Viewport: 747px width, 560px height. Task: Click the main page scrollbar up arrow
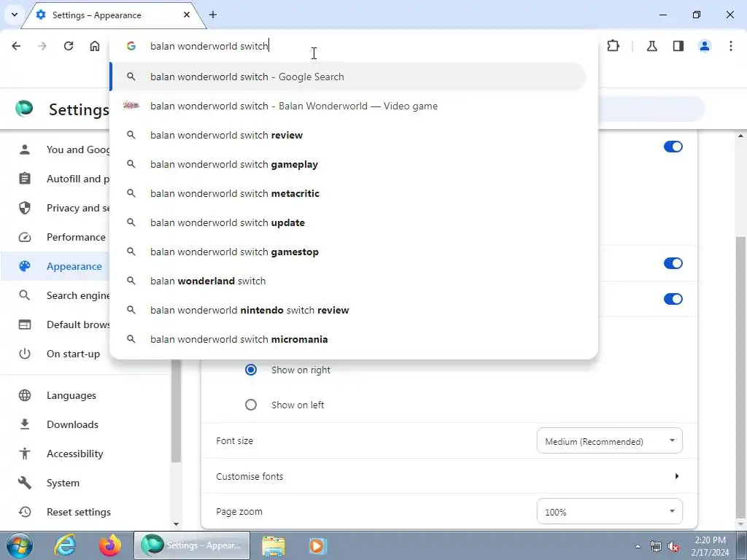point(741,135)
